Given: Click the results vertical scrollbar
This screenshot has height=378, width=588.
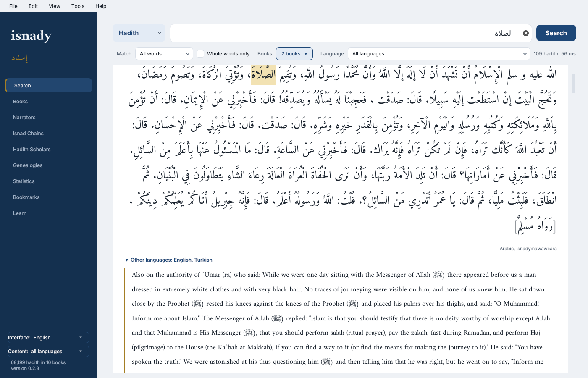Looking at the screenshot, I should click(x=574, y=83).
